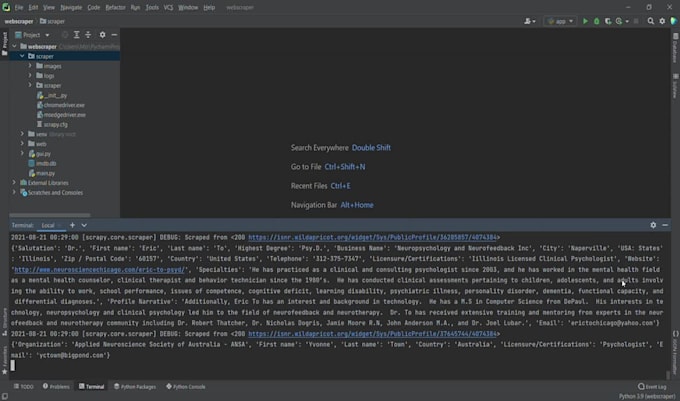Open the user account icon in toolbar
680x401 pixels.
(x=528, y=21)
